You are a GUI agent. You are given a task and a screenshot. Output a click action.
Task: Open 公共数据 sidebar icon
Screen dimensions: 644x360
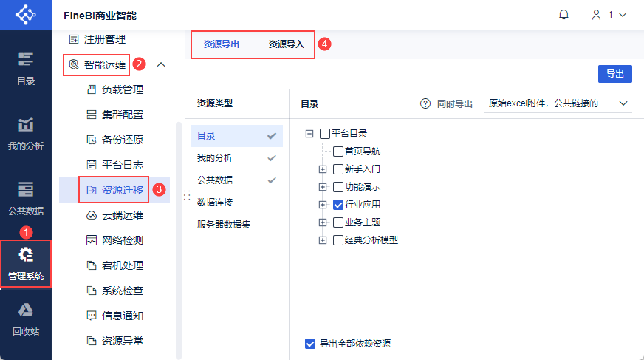point(26,190)
